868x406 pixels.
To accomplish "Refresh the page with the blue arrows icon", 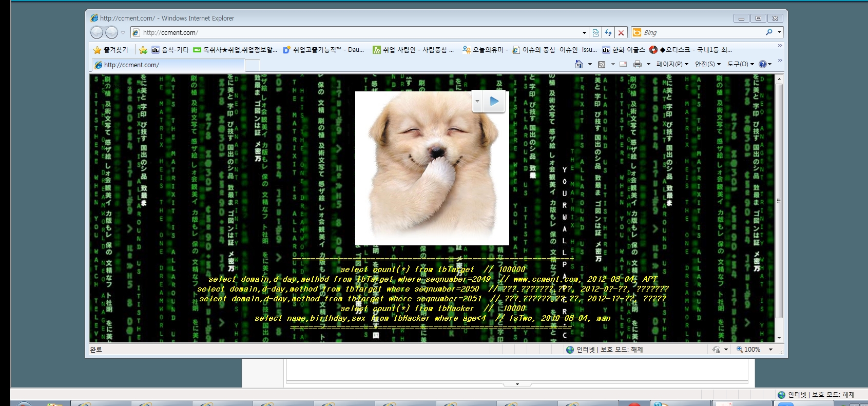I will click(x=608, y=33).
